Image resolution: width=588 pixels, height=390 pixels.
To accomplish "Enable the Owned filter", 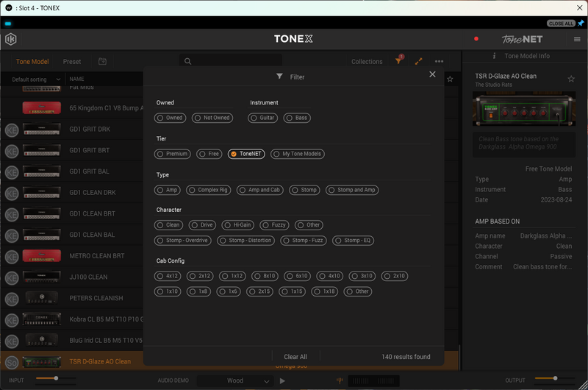I will [170, 118].
